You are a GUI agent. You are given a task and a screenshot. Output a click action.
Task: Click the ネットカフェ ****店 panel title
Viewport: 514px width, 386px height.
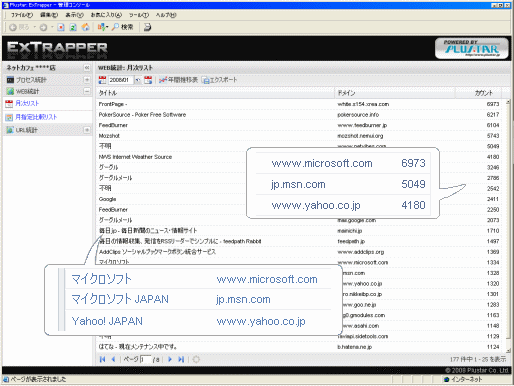pos(31,68)
